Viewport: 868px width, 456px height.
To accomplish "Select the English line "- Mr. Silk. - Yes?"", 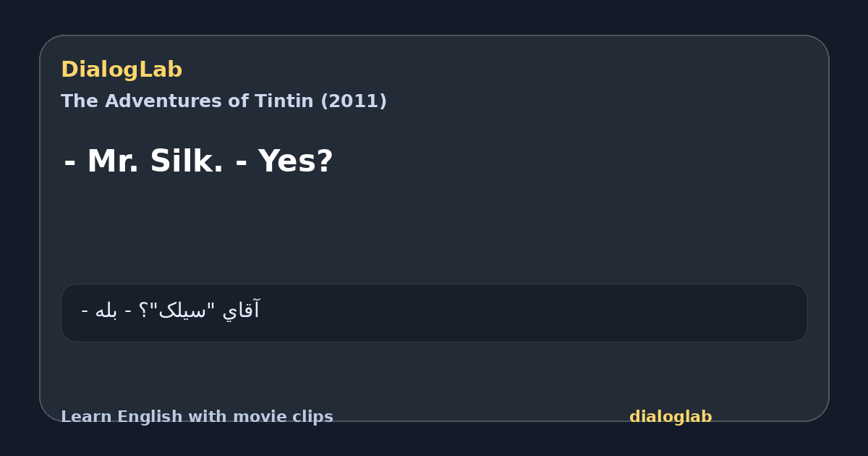I will tap(198, 161).
